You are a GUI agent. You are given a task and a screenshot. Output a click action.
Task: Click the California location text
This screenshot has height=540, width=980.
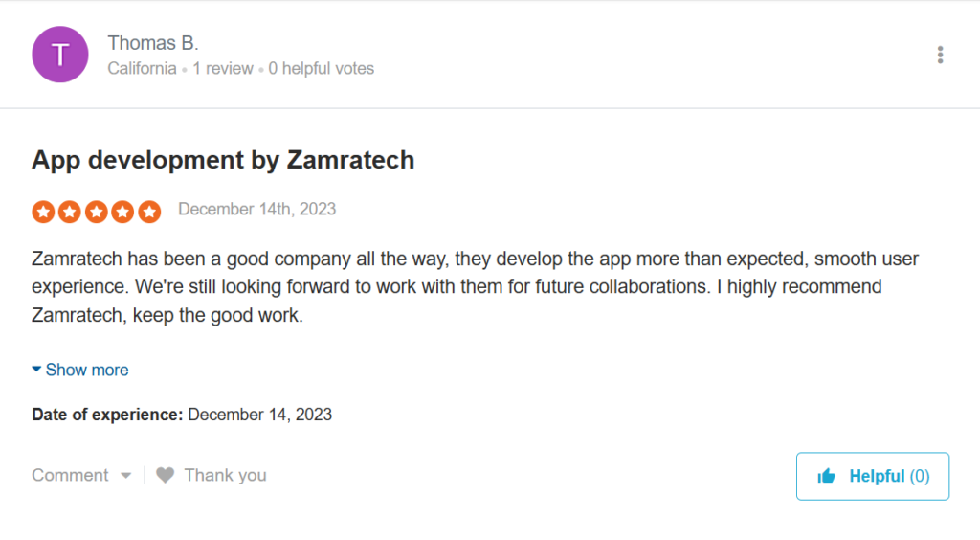(x=142, y=69)
